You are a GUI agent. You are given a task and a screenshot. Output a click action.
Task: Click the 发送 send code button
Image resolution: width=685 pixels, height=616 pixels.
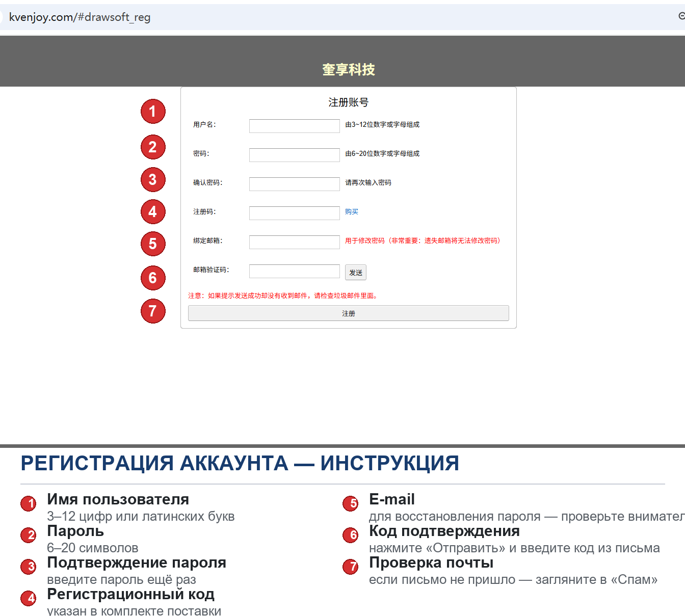356,273
